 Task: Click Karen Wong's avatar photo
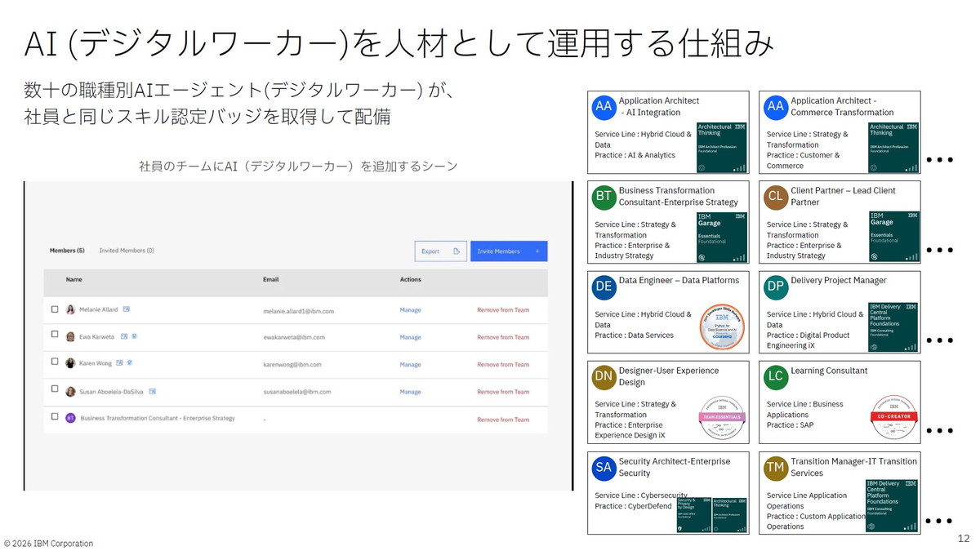point(70,363)
